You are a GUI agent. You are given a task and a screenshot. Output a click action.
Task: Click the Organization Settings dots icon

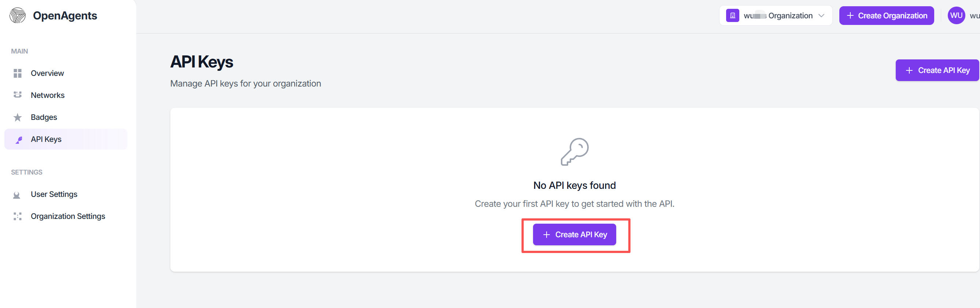[18, 216]
